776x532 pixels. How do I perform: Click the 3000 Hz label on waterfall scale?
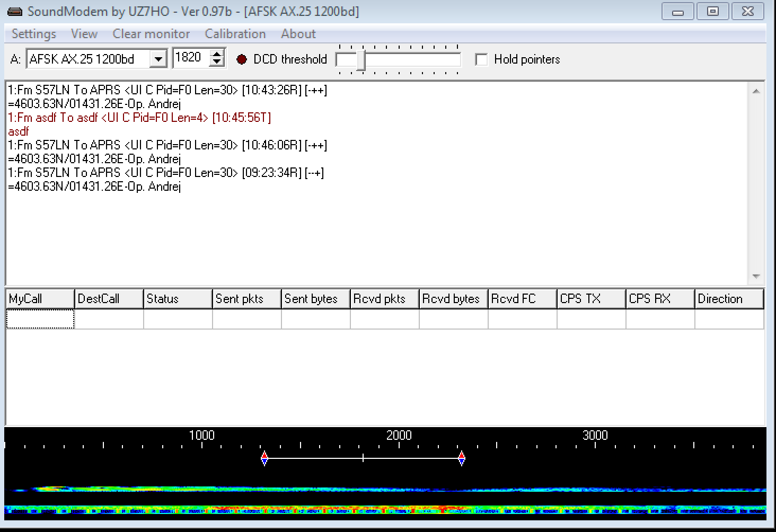(x=595, y=436)
